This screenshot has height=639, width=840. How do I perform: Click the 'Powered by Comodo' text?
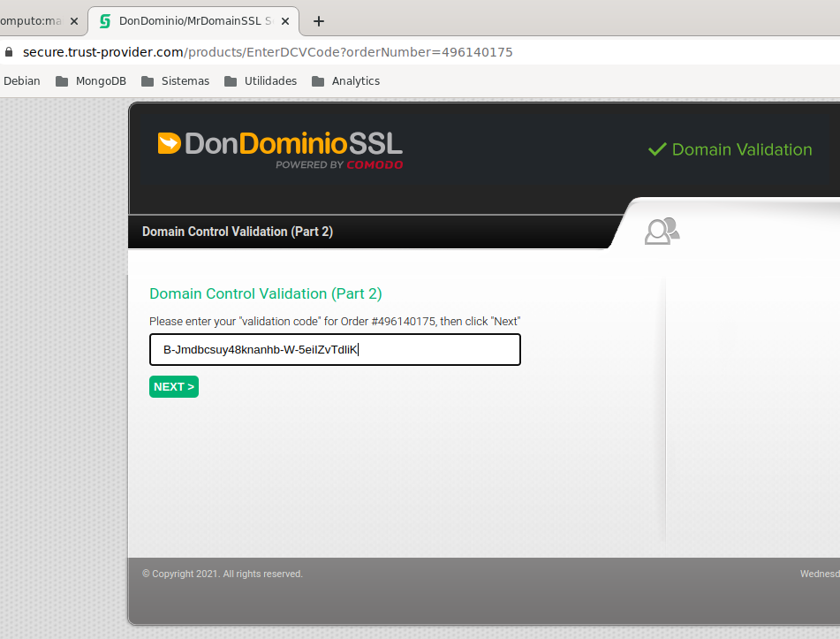click(x=338, y=164)
